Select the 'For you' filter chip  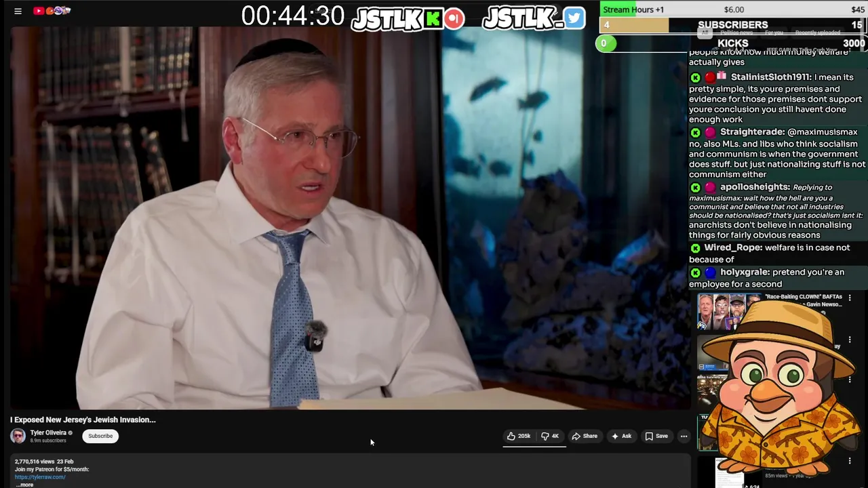(773, 33)
